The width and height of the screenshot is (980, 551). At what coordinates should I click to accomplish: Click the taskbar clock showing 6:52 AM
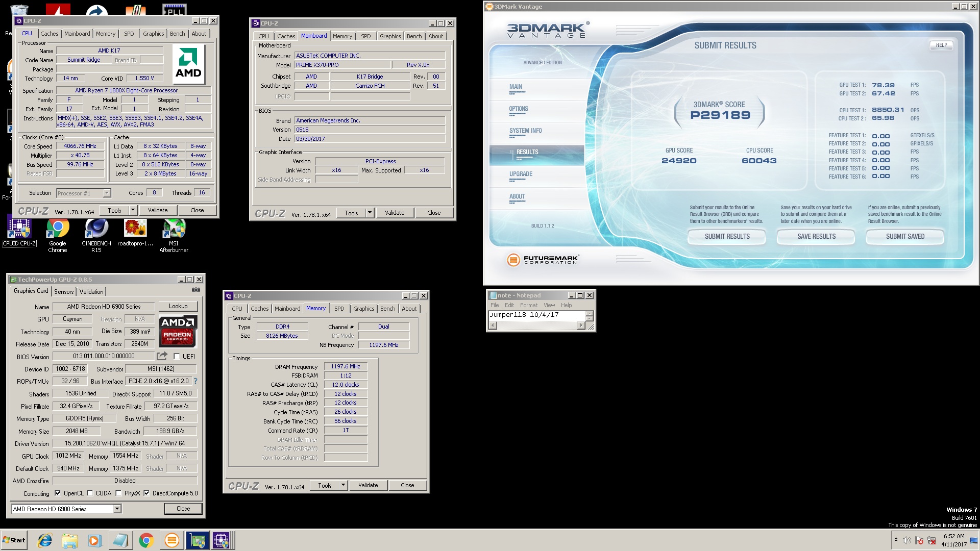954,540
